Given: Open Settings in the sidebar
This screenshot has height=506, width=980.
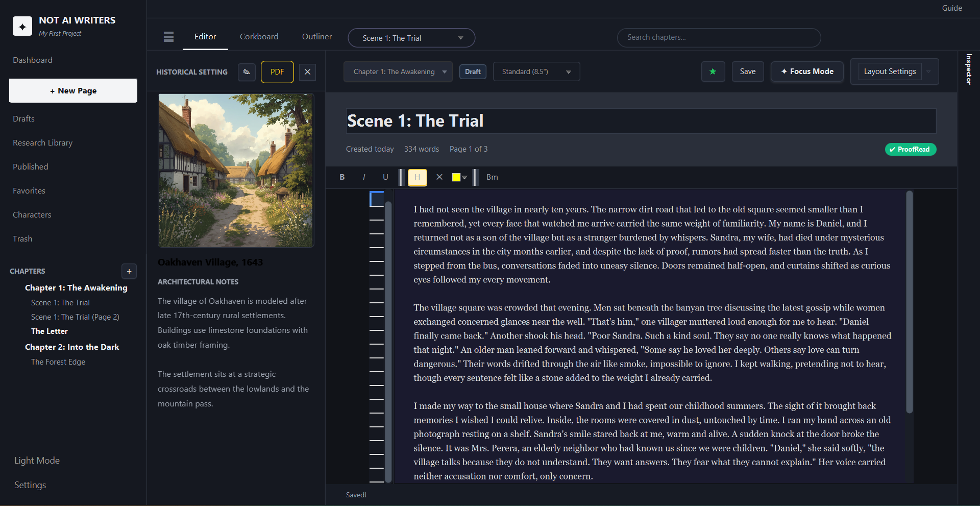Looking at the screenshot, I should [x=30, y=485].
